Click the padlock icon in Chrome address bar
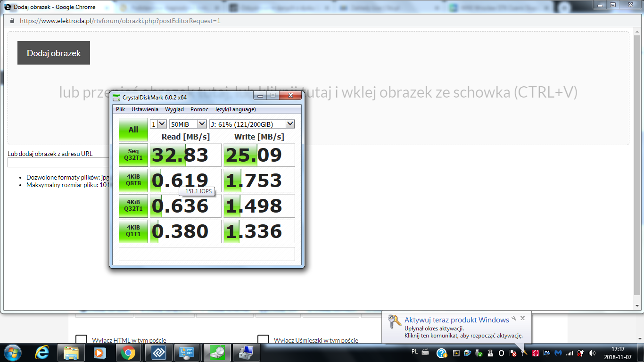Image resolution: width=644 pixels, height=362 pixels. point(12,21)
